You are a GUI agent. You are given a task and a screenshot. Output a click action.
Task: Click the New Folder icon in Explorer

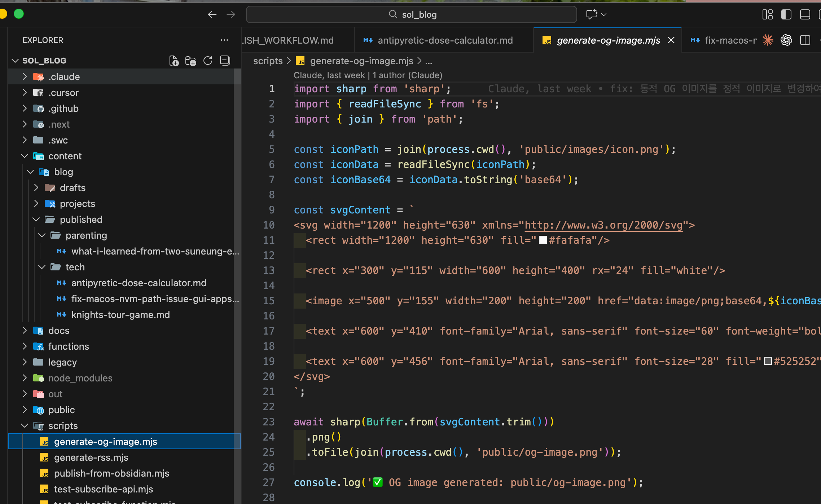tap(190, 61)
